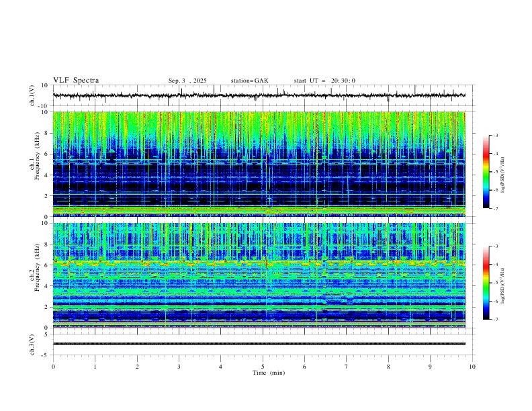Click the "-3" tick on ch.1 colorbar
The width and height of the screenshot is (532, 411).
click(495, 135)
